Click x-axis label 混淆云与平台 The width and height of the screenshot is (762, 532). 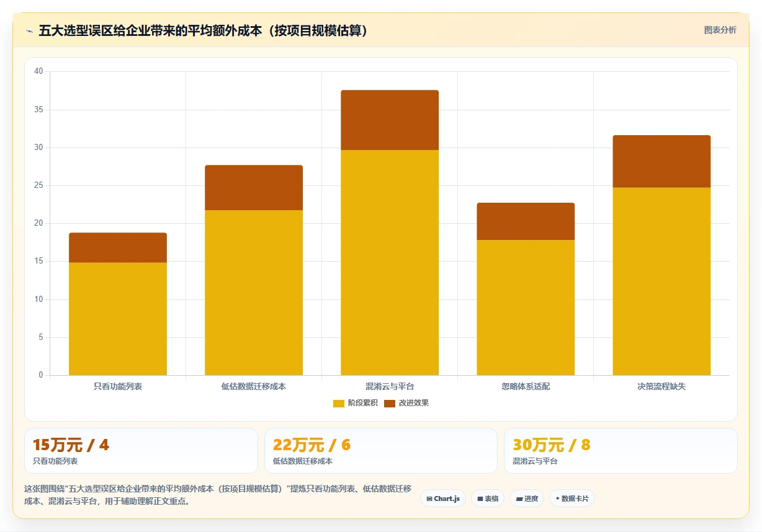(390, 386)
